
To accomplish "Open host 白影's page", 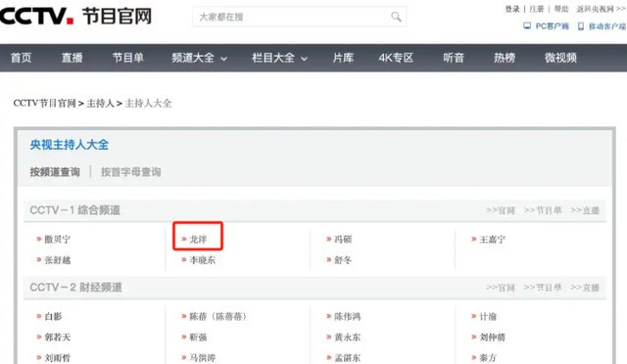I will pos(53,316).
